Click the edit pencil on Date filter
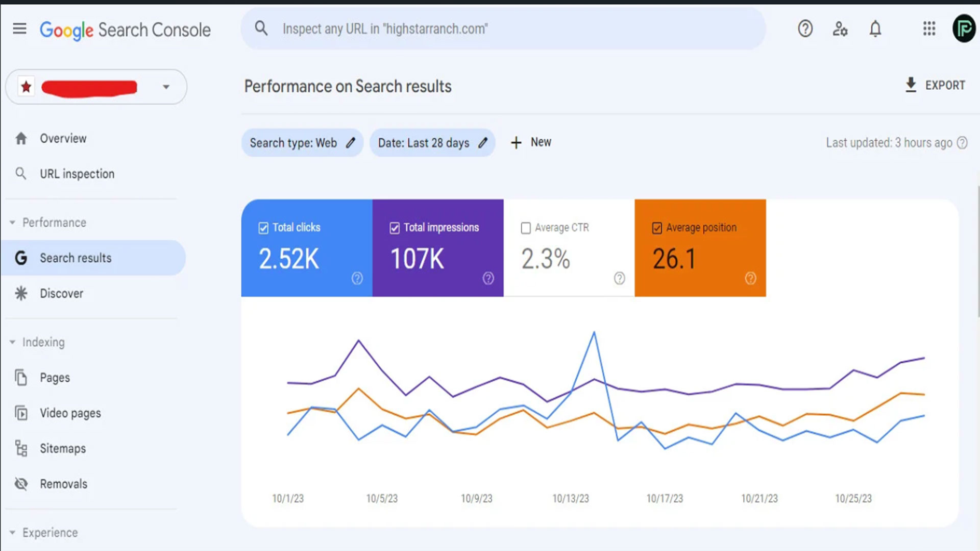Image resolution: width=980 pixels, height=551 pixels. pos(483,143)
